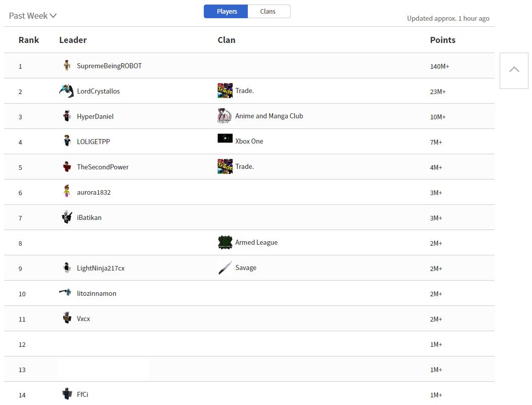Open the Past Week time range dropdown
This screenshot has height=405, width=532.
33,16
